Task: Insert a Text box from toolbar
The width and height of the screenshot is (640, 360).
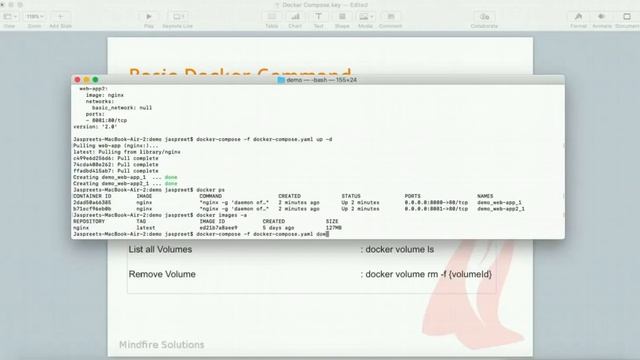Action: pyautogui.click(x=318, y=17)
